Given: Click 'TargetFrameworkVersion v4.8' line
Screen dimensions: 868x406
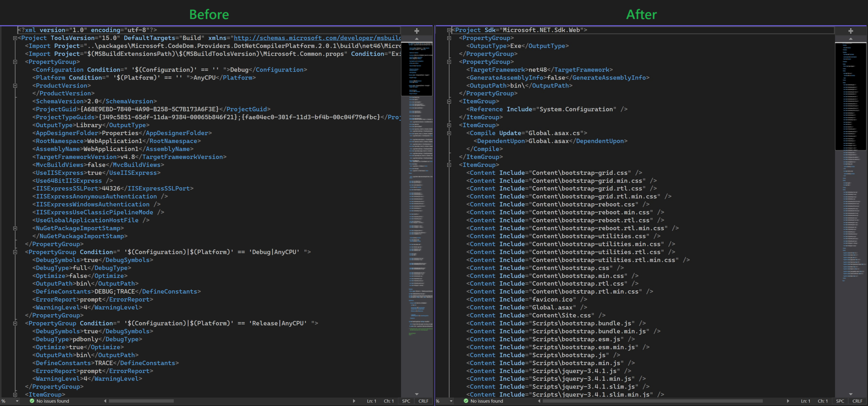Looking at the screenshot, I should click(129, 157).
